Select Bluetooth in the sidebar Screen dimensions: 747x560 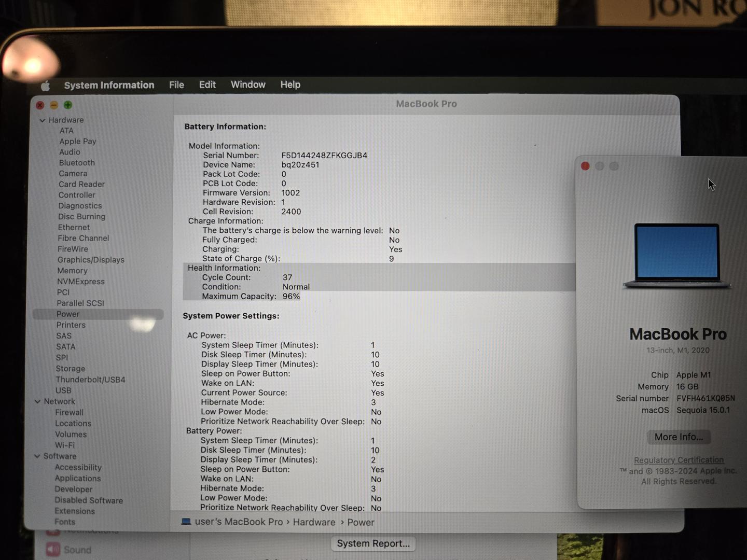pyautogui.click(x=77, y=163)
